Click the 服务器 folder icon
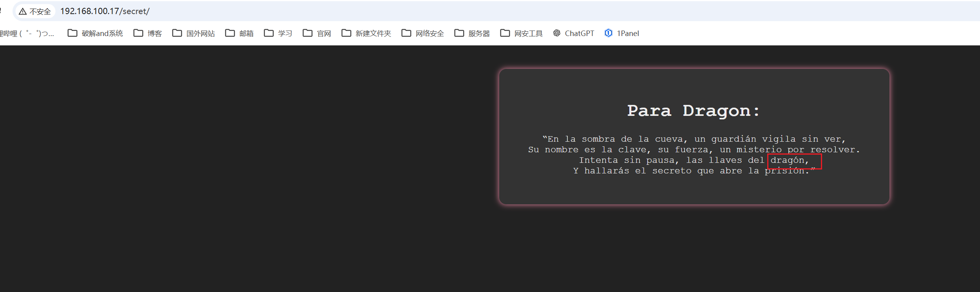Screen dimensions: 980x292 [x=459, y=33]
